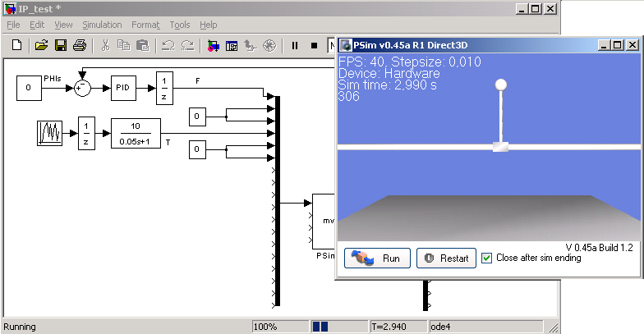Stop the simulation with square button

(x=314, y=46)
